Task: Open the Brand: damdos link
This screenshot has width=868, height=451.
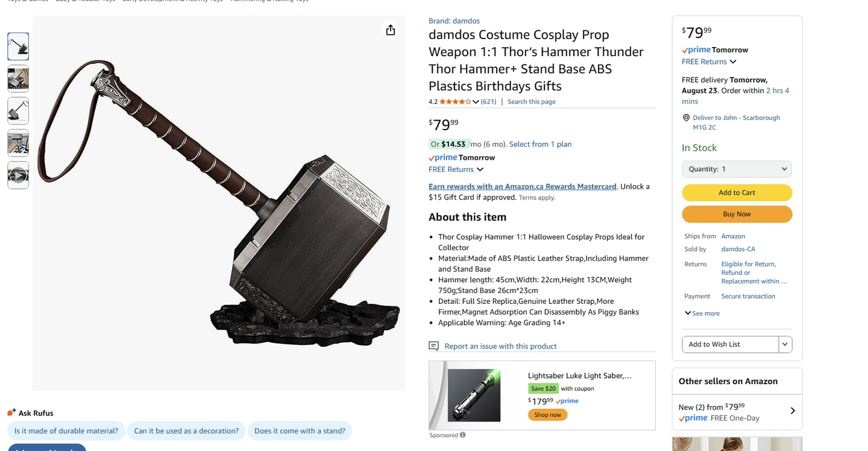Action: (454, 21)
